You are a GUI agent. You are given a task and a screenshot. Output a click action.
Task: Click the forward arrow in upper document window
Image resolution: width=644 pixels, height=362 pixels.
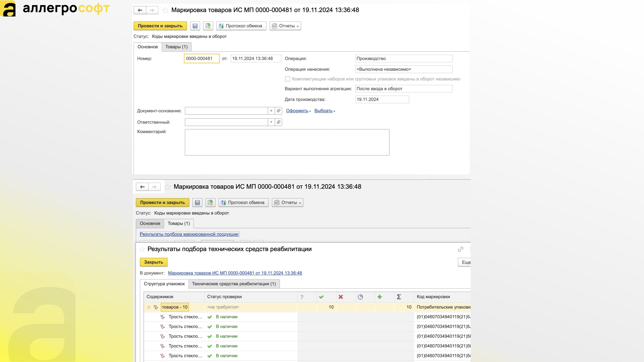tap(152, 10)
